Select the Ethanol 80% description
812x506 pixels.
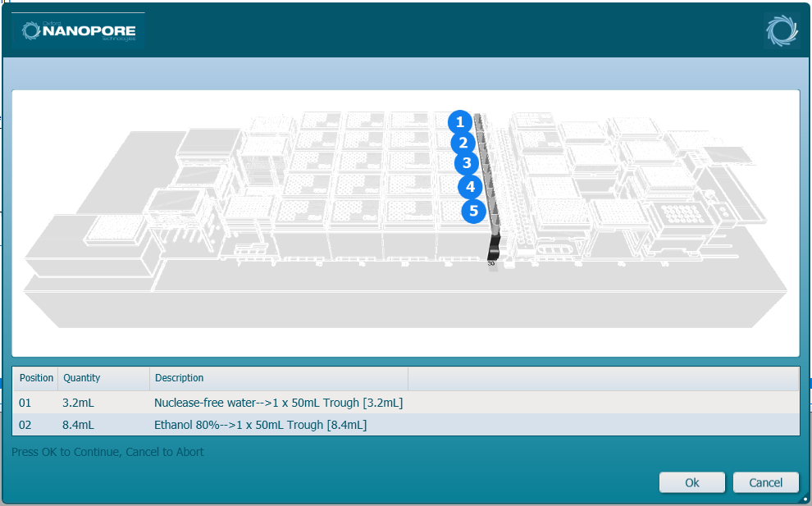pyautogui.click(x=261, y=425)
